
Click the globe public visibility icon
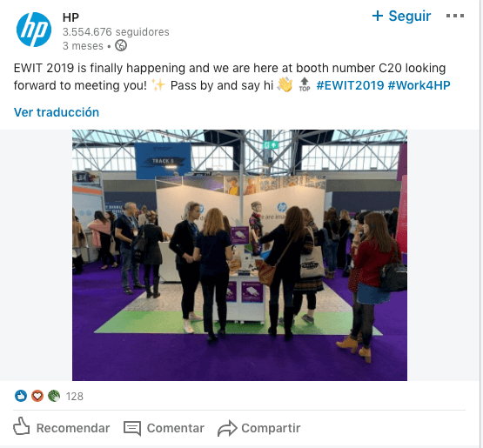tap(121, 45)
